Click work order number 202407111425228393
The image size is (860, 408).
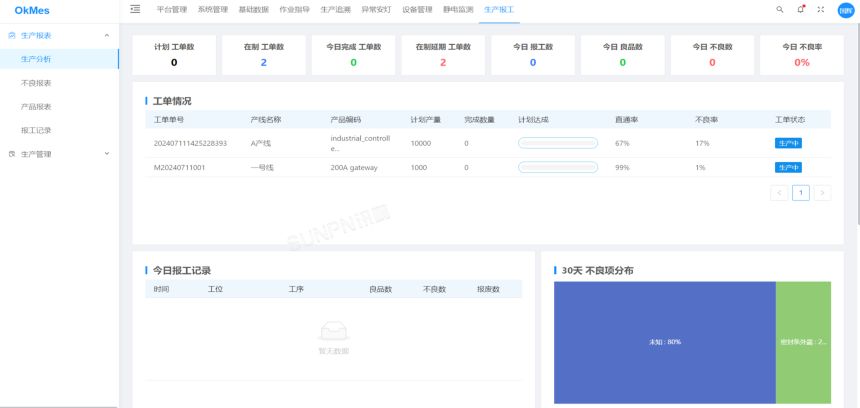(x=190, y=143)
